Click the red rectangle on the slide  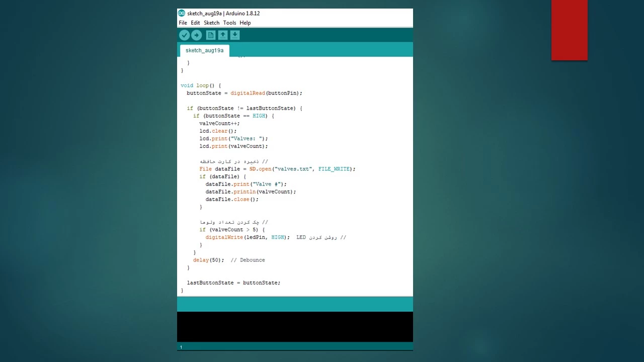pyautogui.click(x=569, y=30)
